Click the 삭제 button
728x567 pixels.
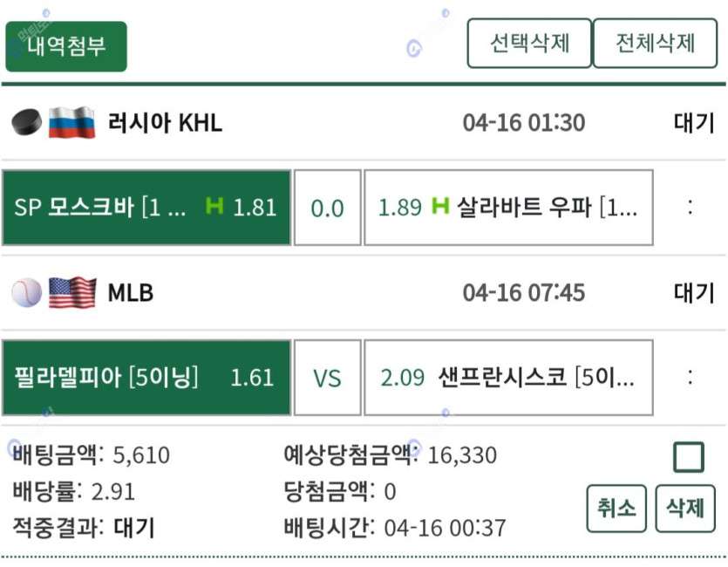684,508
